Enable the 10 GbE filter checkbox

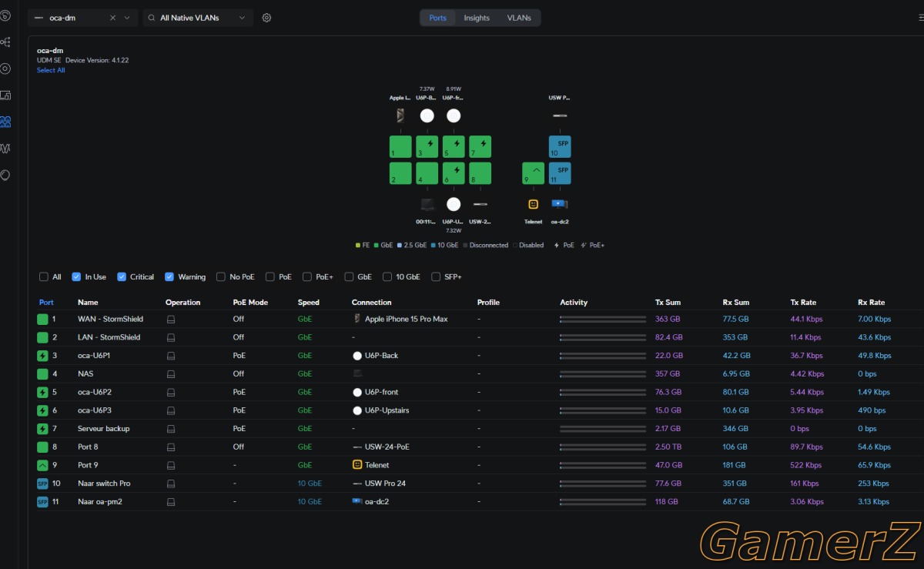pos(387,276)
